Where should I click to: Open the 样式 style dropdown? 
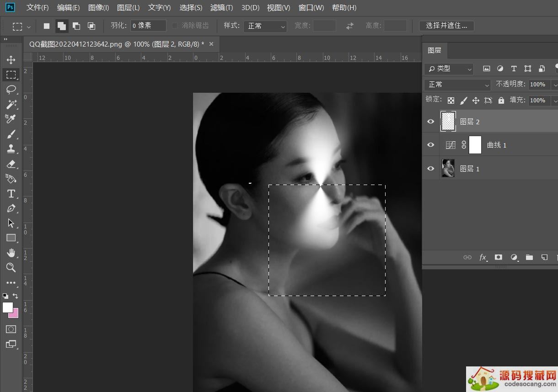point(265,26)
